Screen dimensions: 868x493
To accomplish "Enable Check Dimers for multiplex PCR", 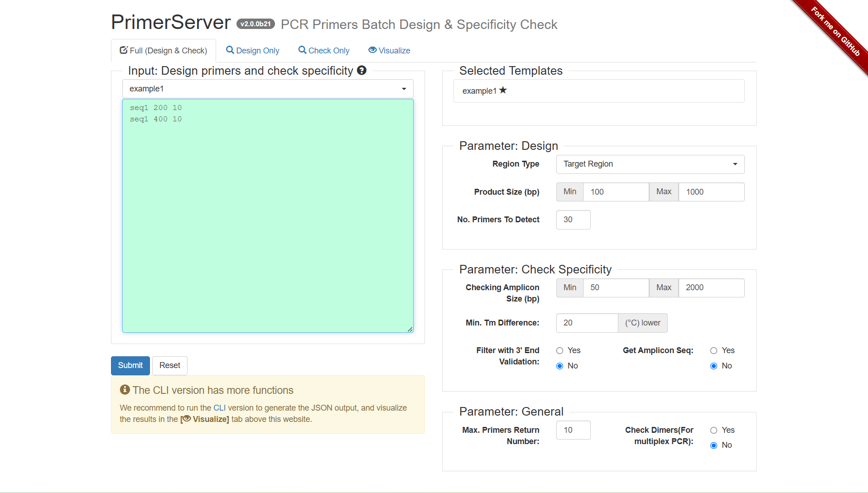I will tap(714, 430).
